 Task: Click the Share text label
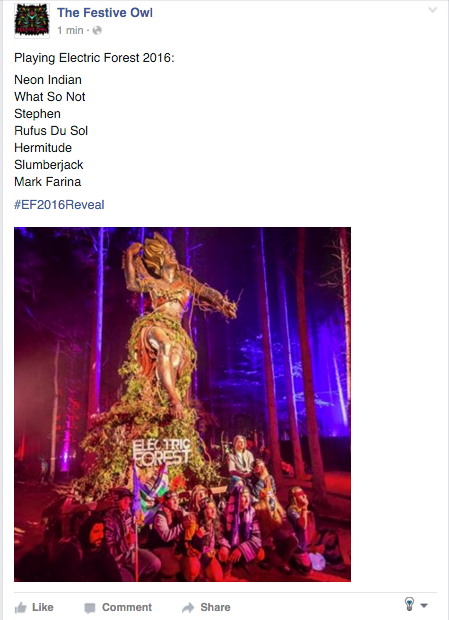click(x=215, y=607)
